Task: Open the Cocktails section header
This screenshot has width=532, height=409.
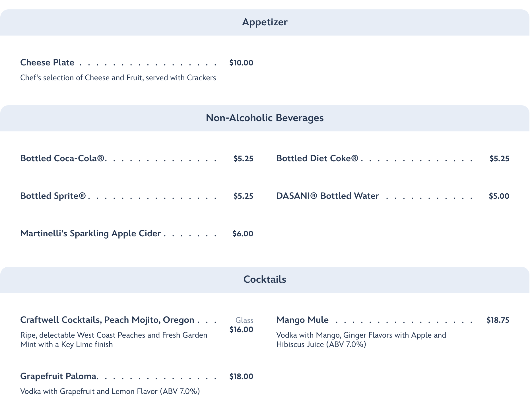Action: [x=265, y=280]
